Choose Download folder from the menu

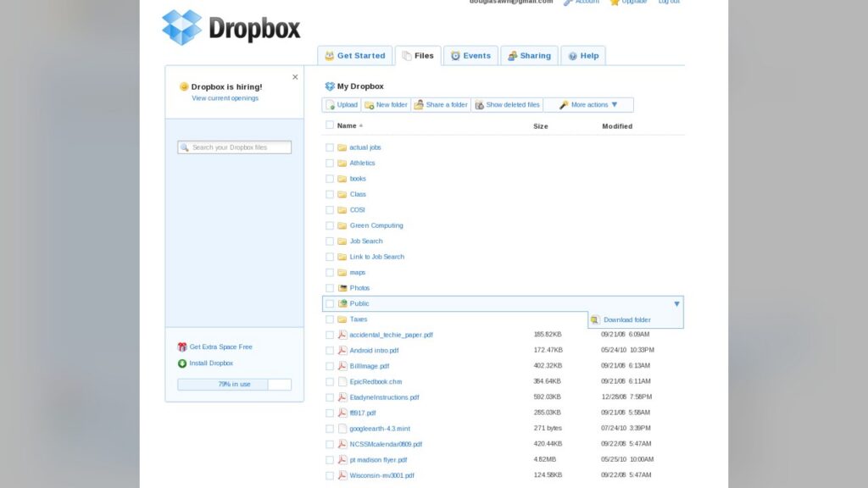click(626, 319)
